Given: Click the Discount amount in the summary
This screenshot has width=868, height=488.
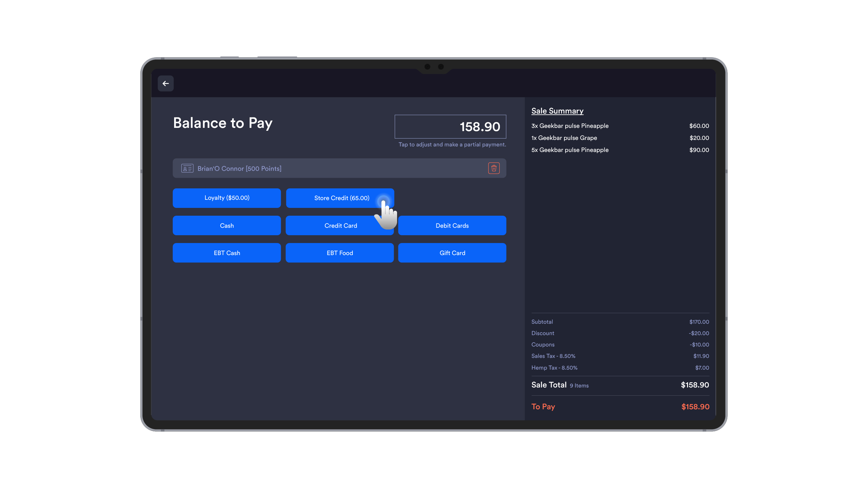Looking at the screenshot, I should (x=699, y=333).
